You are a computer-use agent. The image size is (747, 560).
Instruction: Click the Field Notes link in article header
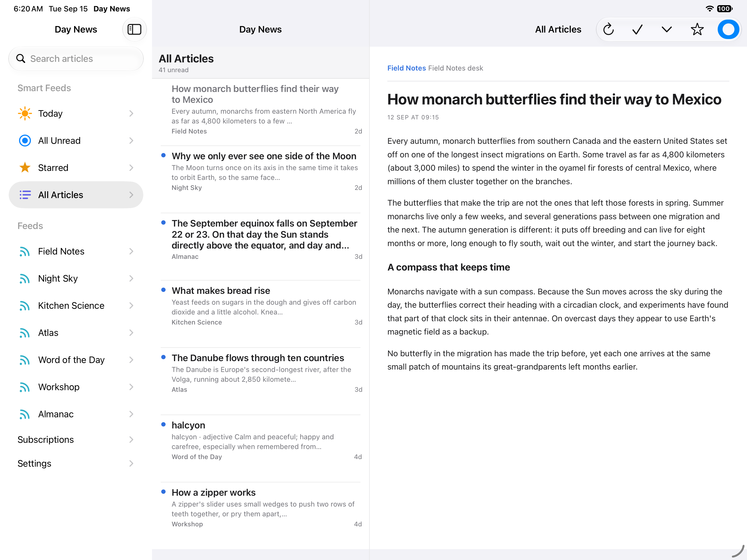click(406, 68)
